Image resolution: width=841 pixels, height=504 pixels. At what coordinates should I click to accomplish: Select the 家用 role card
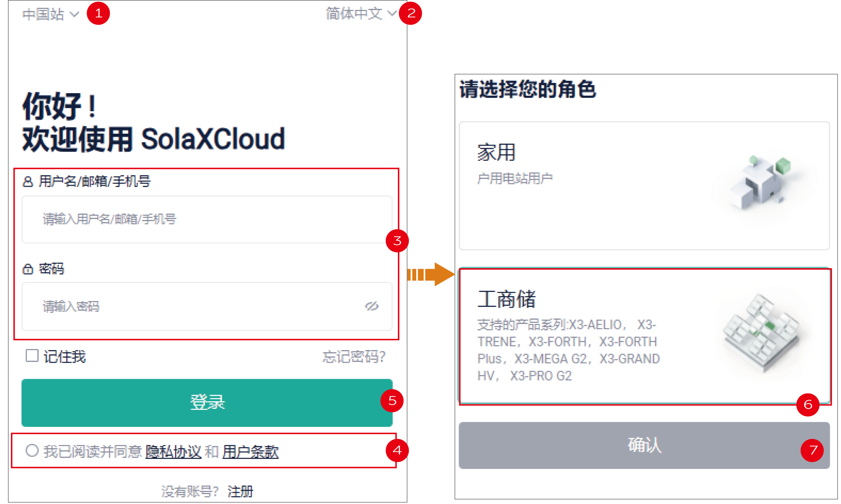click(x=644, y=186)
